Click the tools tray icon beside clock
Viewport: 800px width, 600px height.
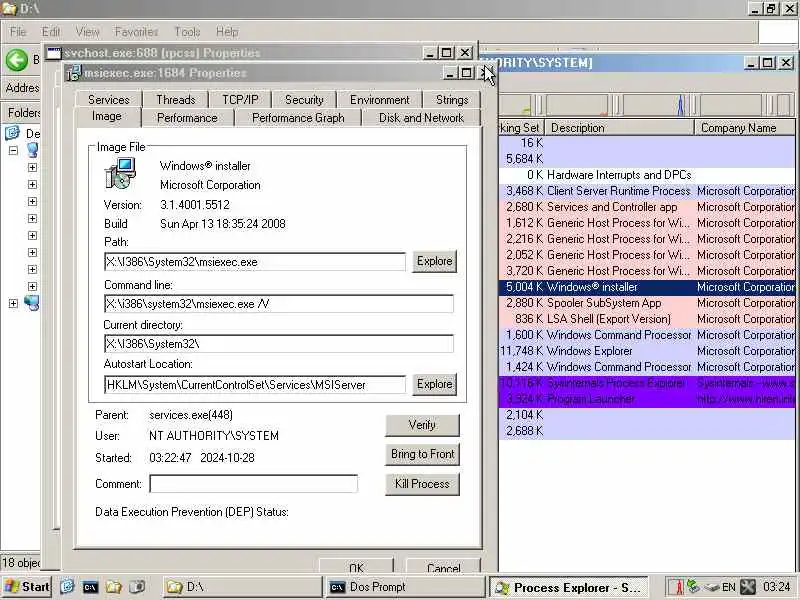(x=748, y=587)
